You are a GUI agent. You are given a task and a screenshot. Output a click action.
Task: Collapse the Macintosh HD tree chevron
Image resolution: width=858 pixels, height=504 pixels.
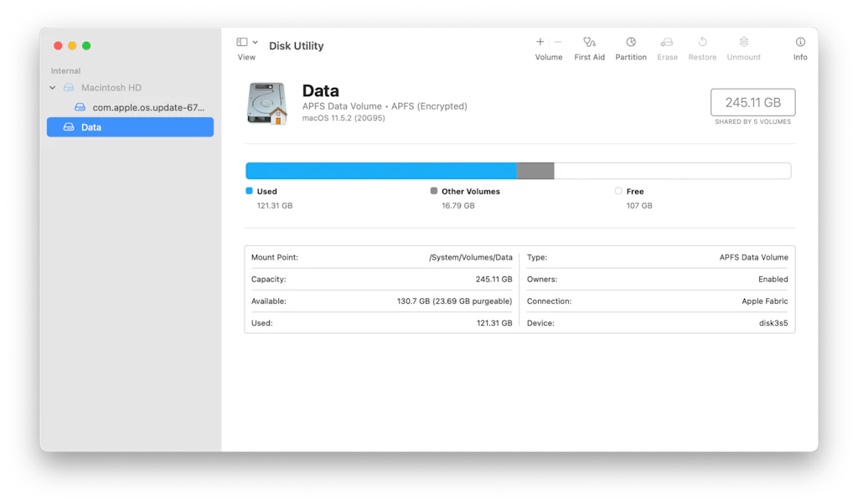click(53, 87)
